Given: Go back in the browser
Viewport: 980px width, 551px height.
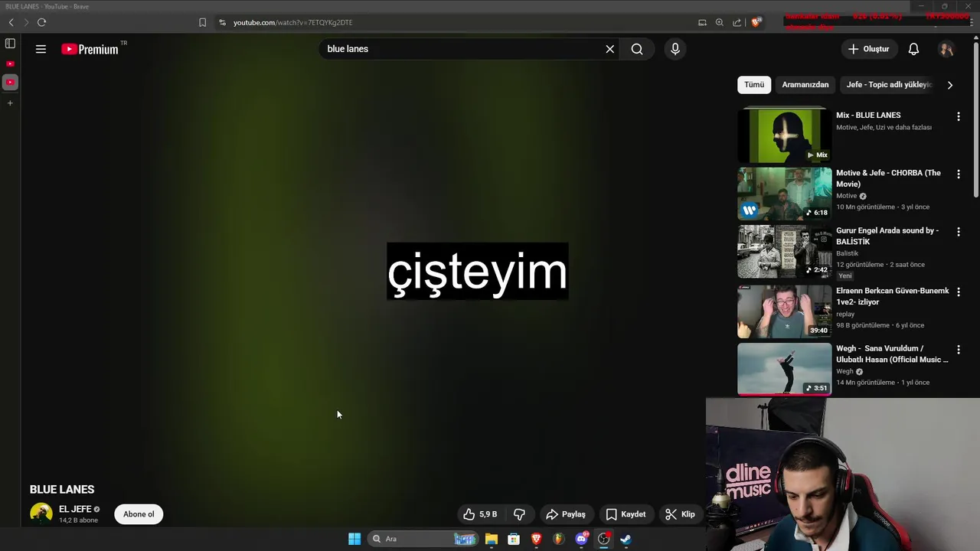Looking at the screenshot, I should (11, 22).
